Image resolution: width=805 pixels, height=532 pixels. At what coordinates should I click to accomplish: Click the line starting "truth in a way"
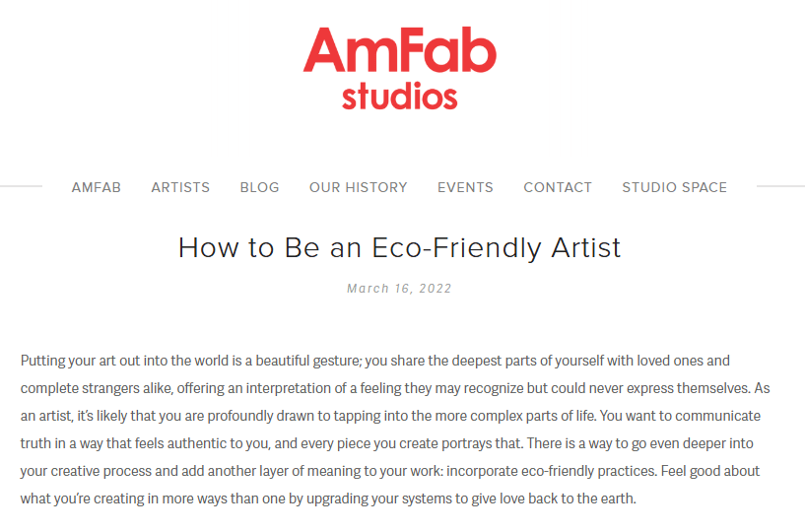(389, 443)
